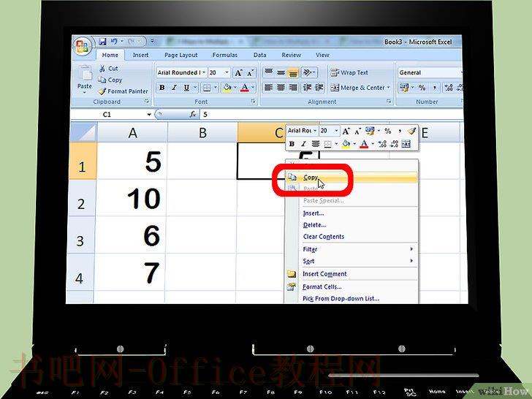The height and width of the screenshot is (399, 532).
Task: Open the font name dropdown in ribbon
Action: (x=204, y=72)
